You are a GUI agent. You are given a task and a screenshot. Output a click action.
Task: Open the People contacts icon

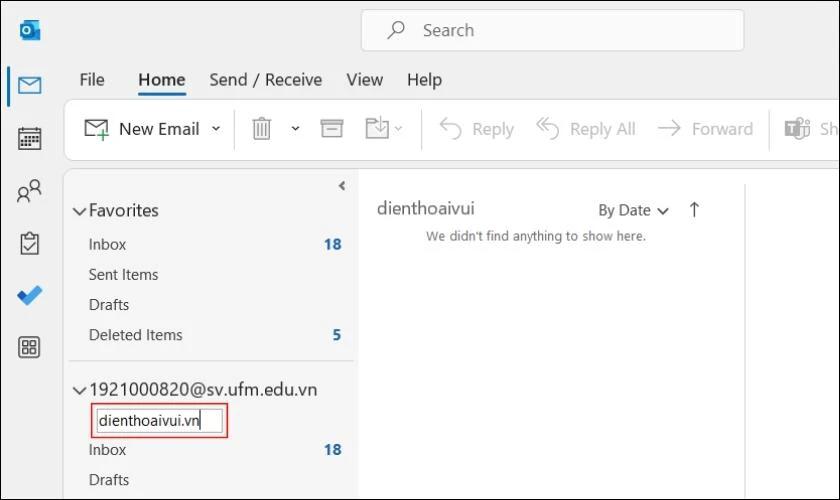[29, 191]
